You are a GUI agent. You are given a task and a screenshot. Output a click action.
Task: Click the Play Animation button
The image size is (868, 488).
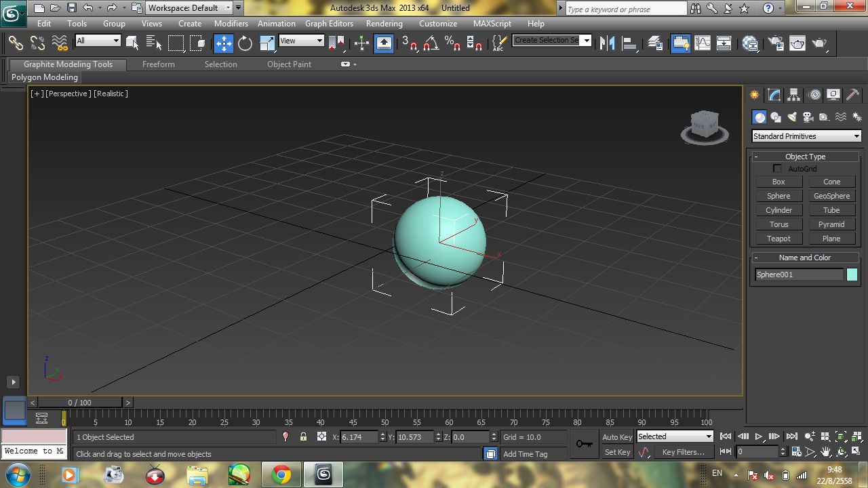(758, 437)
